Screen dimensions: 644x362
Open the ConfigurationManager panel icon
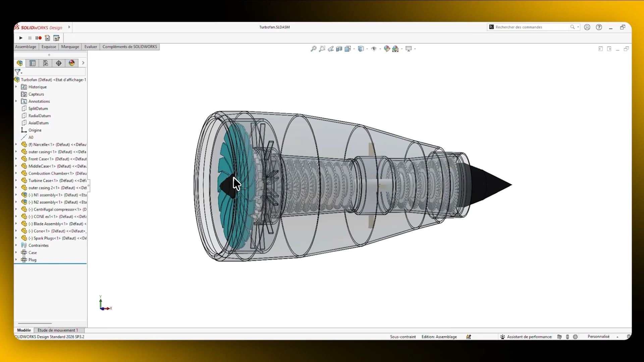[x=46, y=63]
